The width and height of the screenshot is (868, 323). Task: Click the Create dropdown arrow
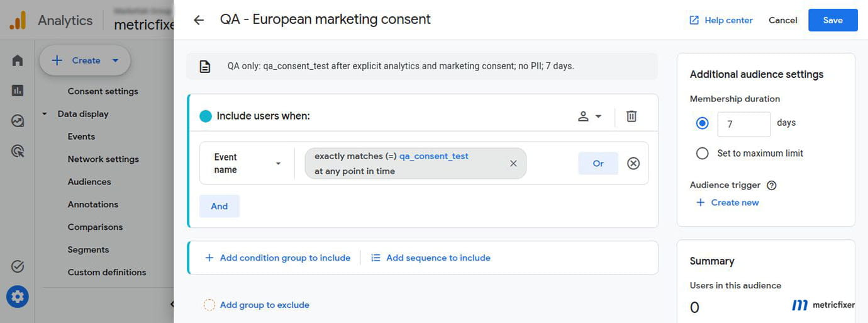point(115,60)
